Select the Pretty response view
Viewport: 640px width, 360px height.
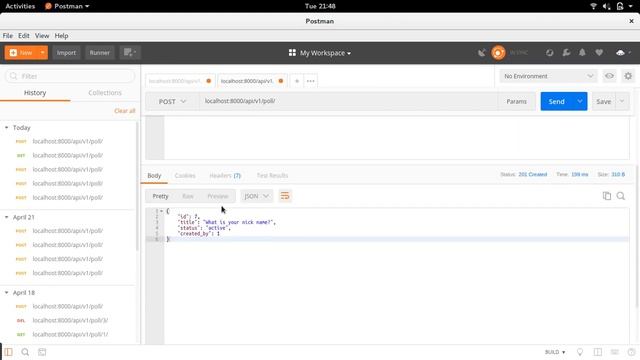tap(160, 196)
